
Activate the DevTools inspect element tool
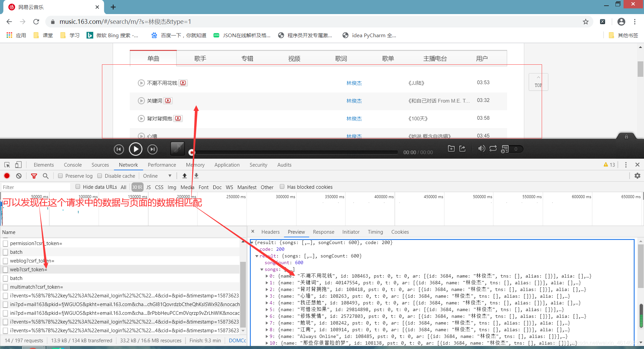(x=7, y=165)
